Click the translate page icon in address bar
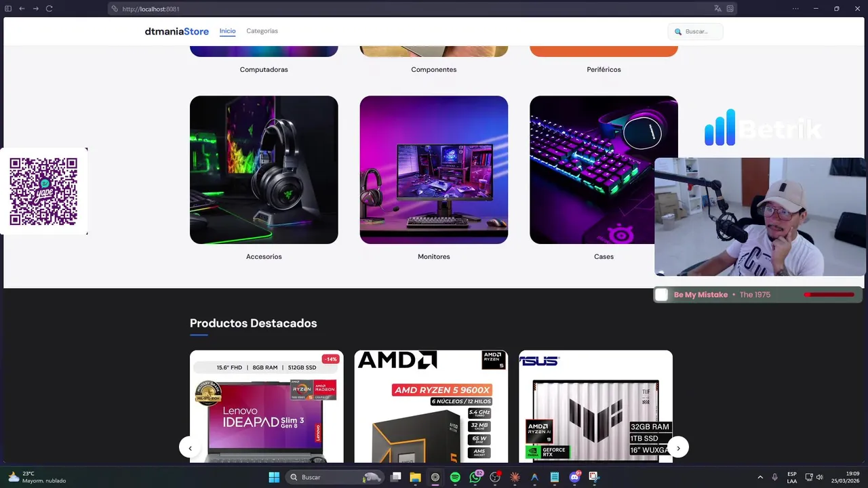The image size is (868, 488). point(717,9)
